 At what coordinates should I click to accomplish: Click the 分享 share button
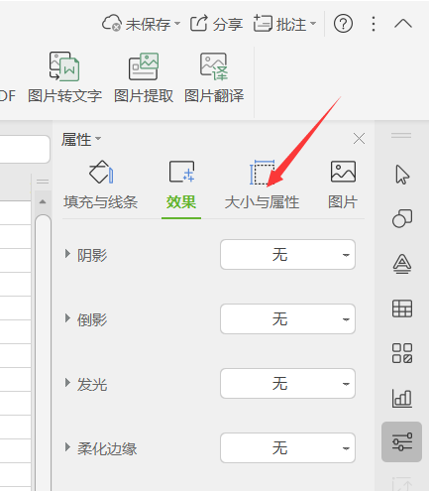(x=216, y=24)
